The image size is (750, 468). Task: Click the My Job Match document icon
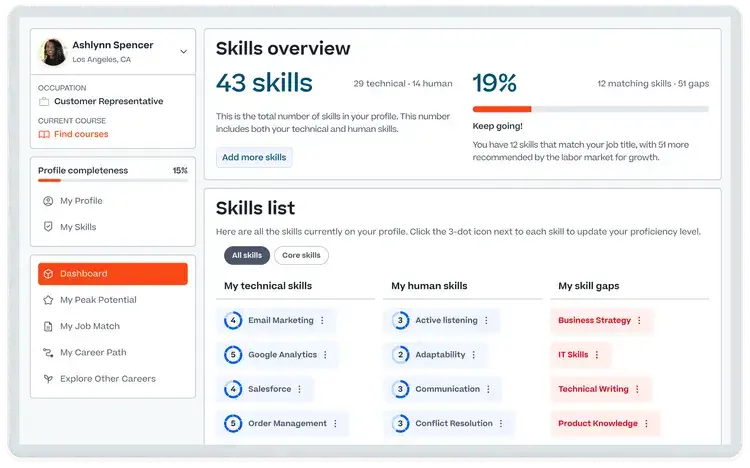click(47, 326)
